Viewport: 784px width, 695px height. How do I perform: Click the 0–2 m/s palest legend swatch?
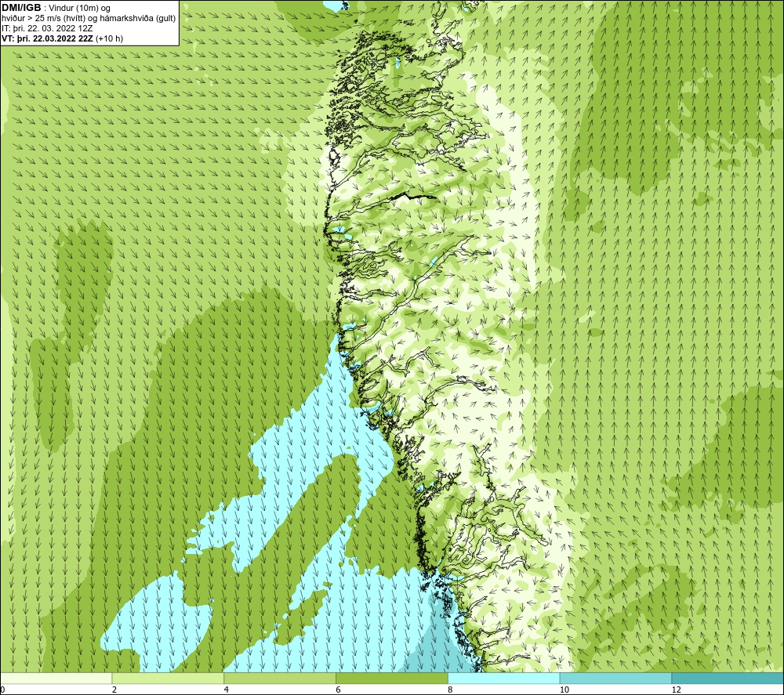coord(56,679)
